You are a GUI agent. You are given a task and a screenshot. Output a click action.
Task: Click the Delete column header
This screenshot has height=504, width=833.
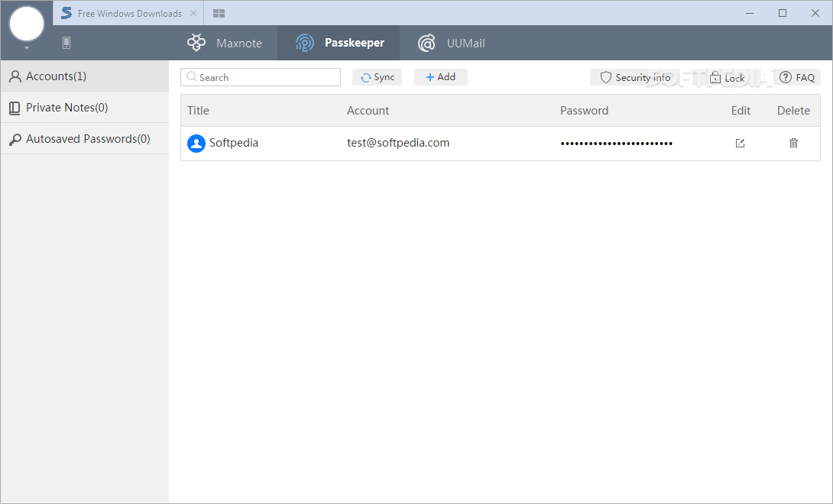click(793, 111)
